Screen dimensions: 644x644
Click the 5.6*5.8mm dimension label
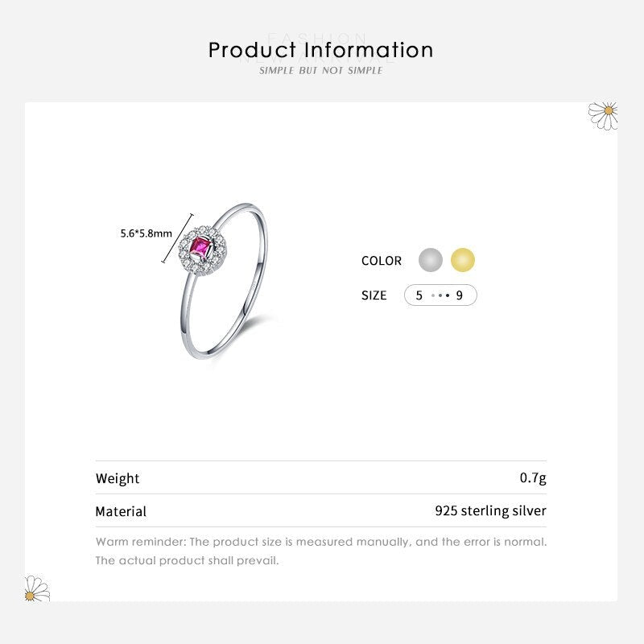coord(146,233)
